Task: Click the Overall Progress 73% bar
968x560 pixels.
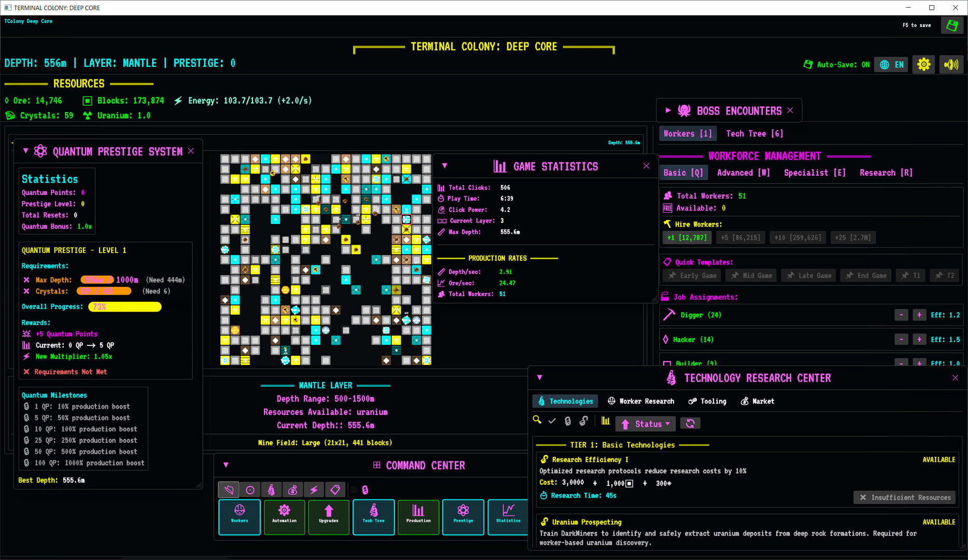Action: tap(124, 306)
